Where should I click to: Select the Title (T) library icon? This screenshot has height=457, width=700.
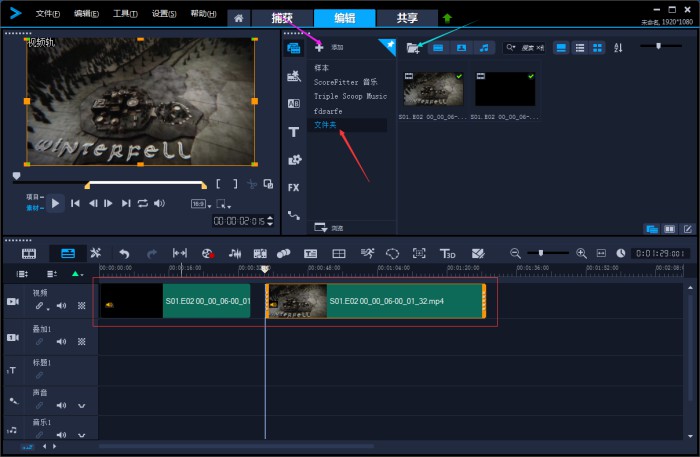pos(294,132)
